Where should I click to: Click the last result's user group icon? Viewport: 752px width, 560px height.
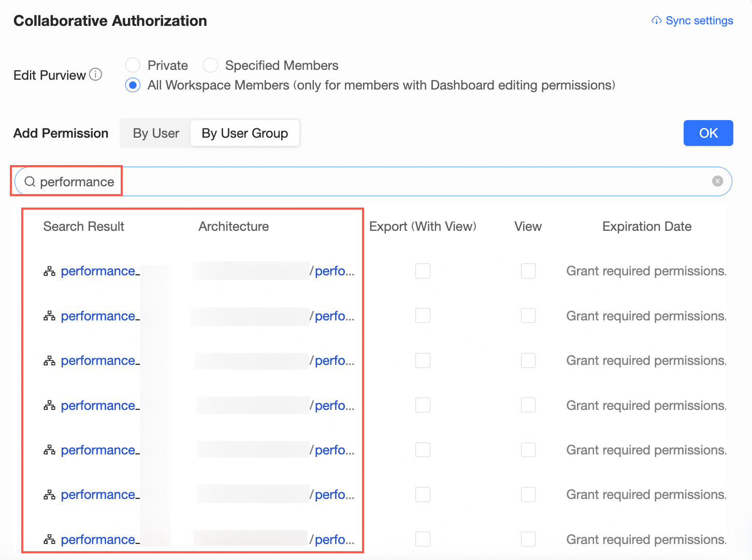point(49,540)
